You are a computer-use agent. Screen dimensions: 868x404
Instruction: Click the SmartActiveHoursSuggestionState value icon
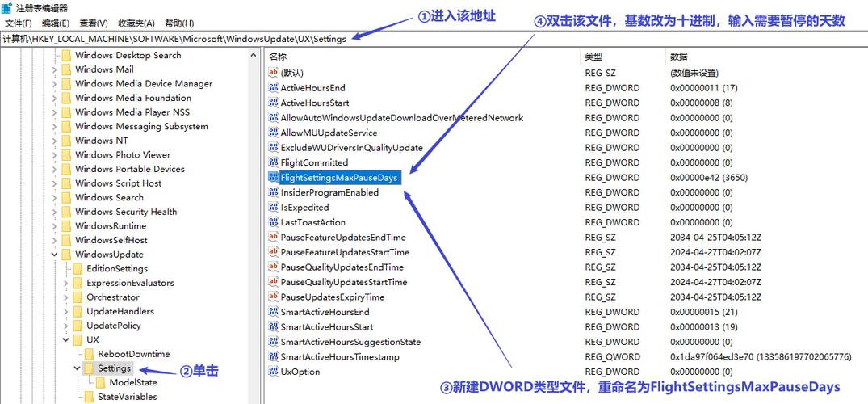[x=273, y=342]
